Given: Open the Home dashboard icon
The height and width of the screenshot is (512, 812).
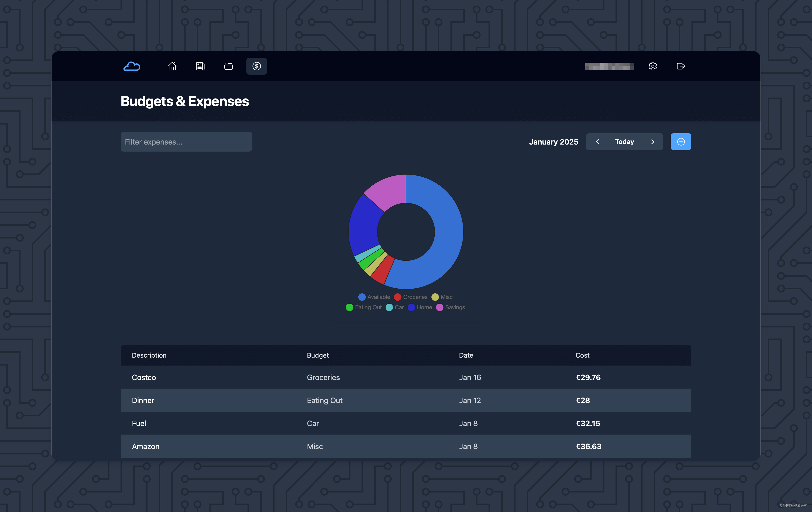Looking at the screenshot, I should click(x=172, y=66).
